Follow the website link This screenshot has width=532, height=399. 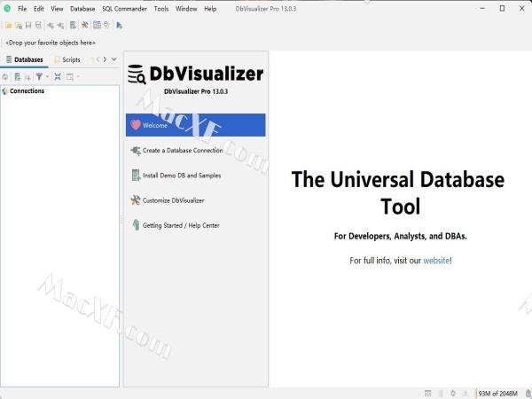436,261
